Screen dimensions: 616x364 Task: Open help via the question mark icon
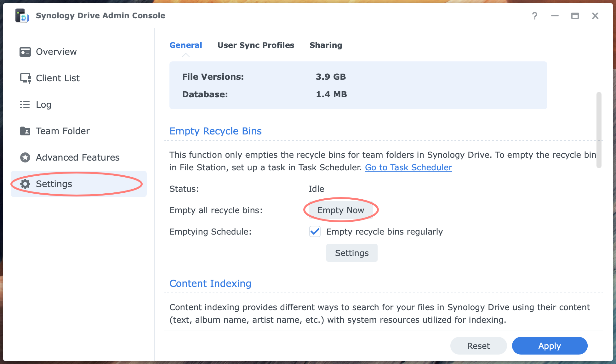point(534,16)
